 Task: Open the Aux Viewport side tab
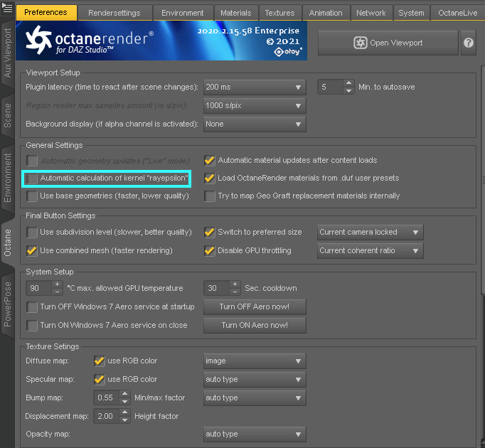click(7, 53)
